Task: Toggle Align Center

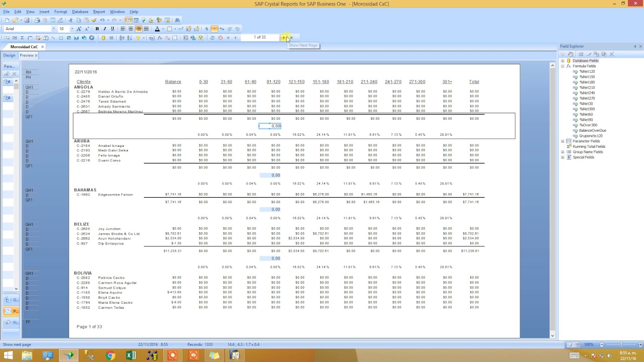Action: 131,29
